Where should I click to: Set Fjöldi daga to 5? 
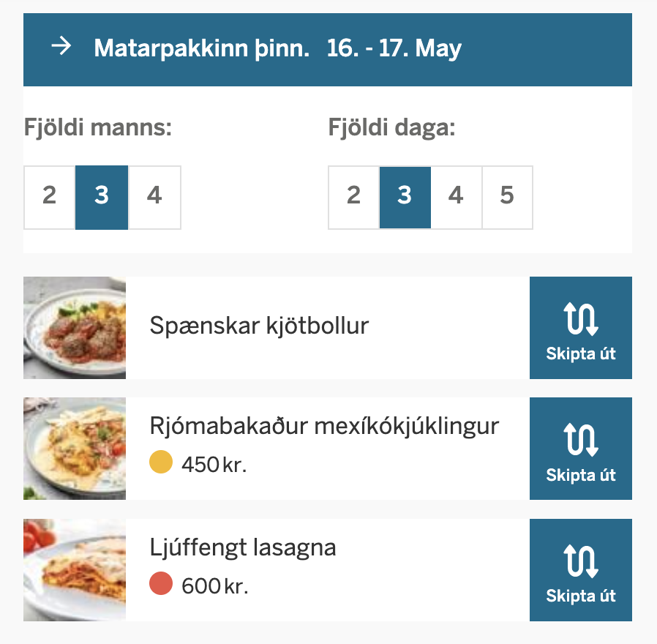coord(507,197)
